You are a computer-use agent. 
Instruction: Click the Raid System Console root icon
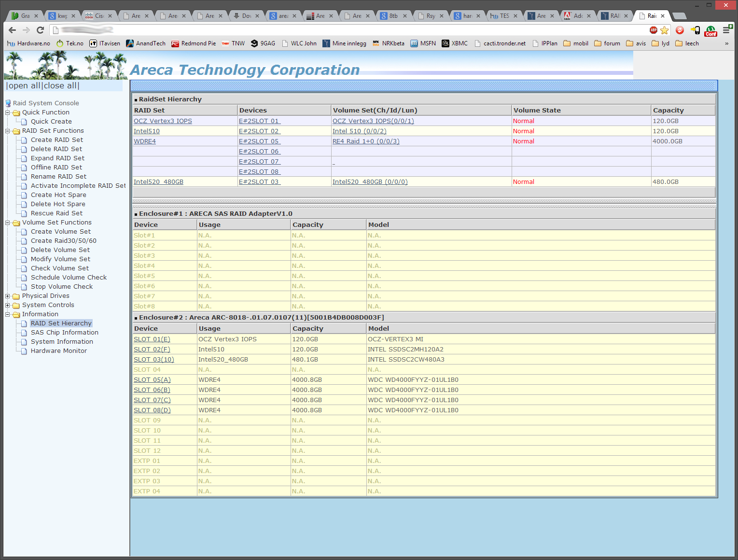(x=8, y=103)
